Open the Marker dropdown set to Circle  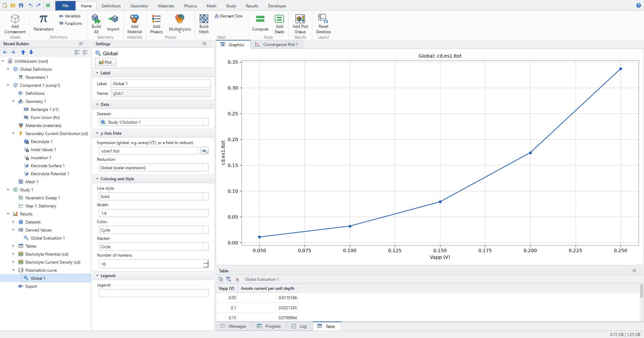coord(154,247)
